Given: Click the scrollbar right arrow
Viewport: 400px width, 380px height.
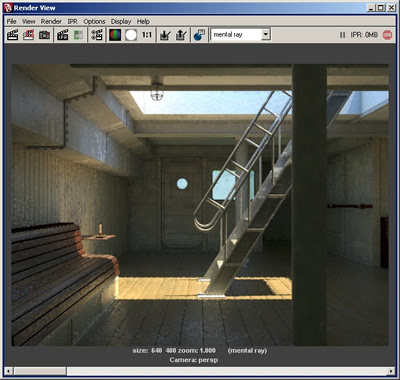Looking at the screenshot, I should pos(391,371).
